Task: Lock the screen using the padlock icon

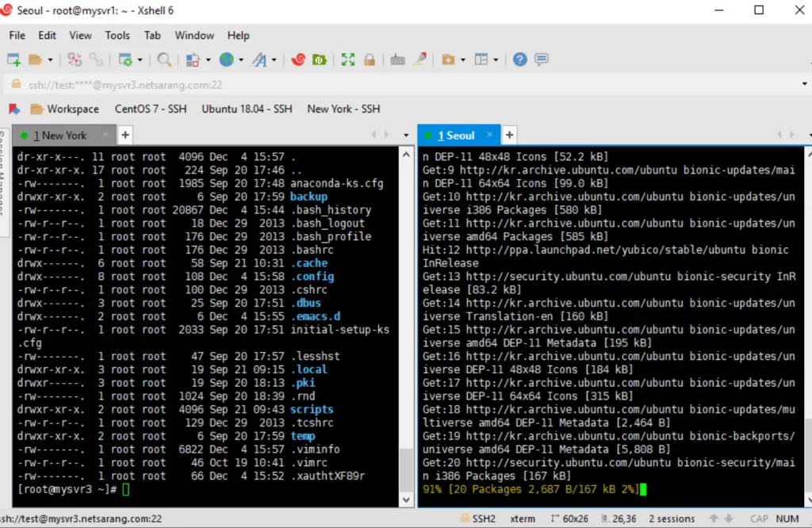Action: (x=369, y=59)
